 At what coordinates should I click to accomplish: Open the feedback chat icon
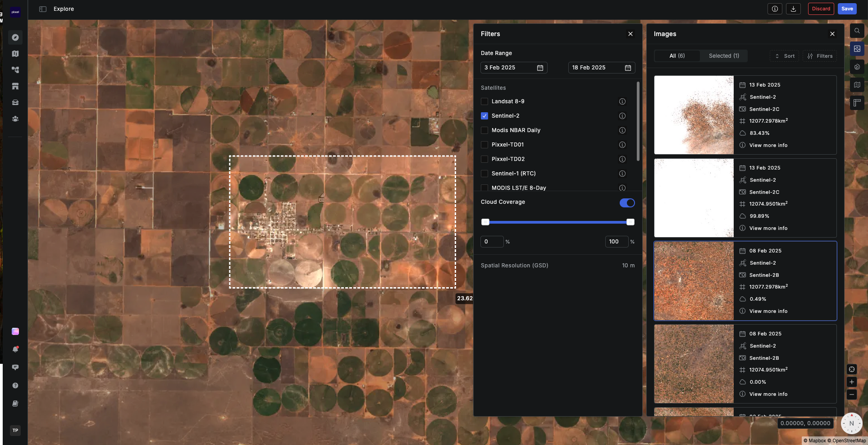click(x=15, y=367)
